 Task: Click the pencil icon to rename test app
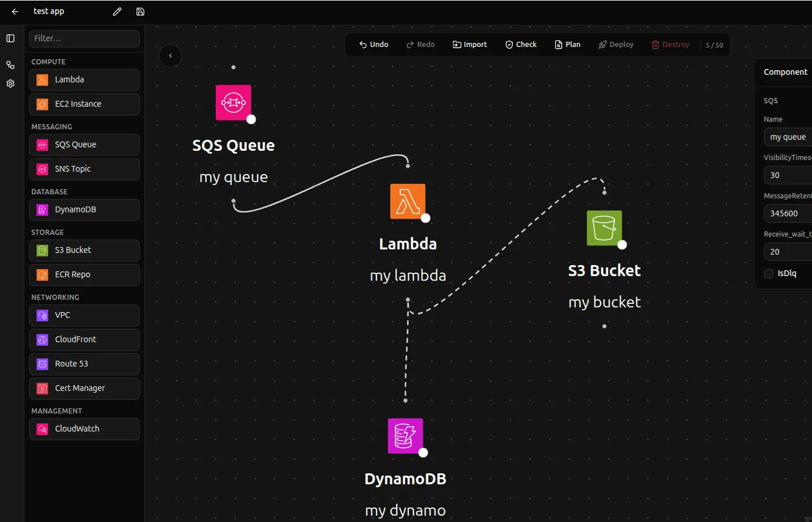coord(117,12)
